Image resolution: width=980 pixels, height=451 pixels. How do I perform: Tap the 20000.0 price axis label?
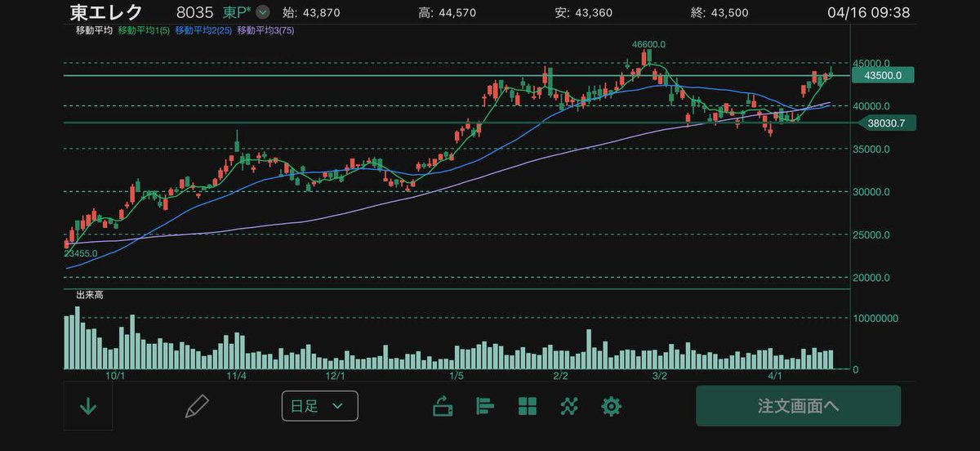point(872,278)
